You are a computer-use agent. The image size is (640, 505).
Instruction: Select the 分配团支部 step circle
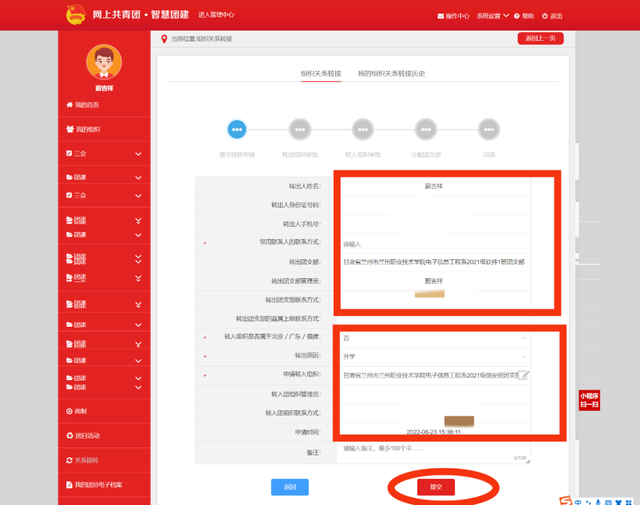click(426, 129)
